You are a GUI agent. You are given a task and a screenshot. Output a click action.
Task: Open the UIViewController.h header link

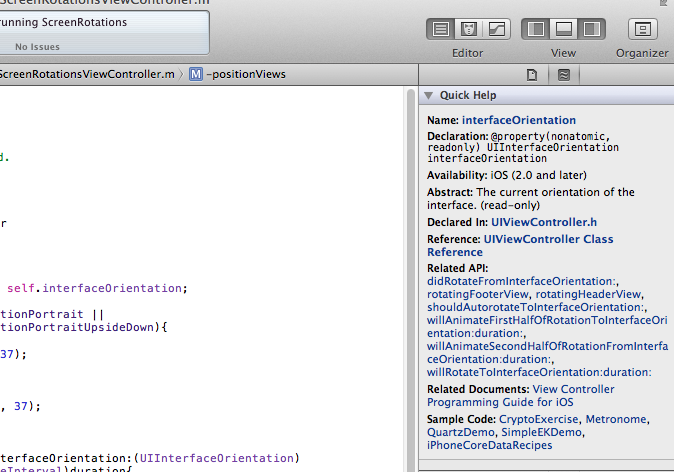point(544,222)
